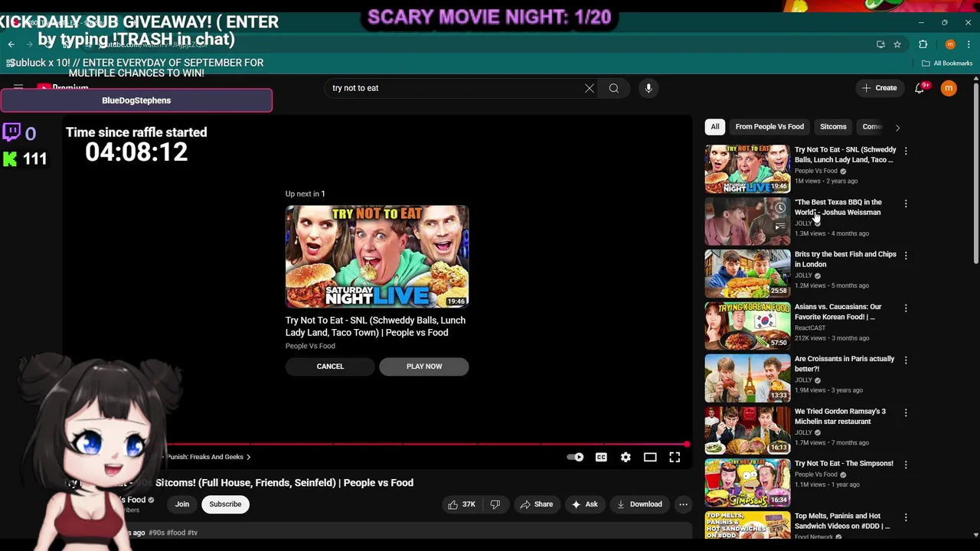Open the browser extensions puzzle icon
The width and height of the screenshot is (980, 551).
[923, 44]
